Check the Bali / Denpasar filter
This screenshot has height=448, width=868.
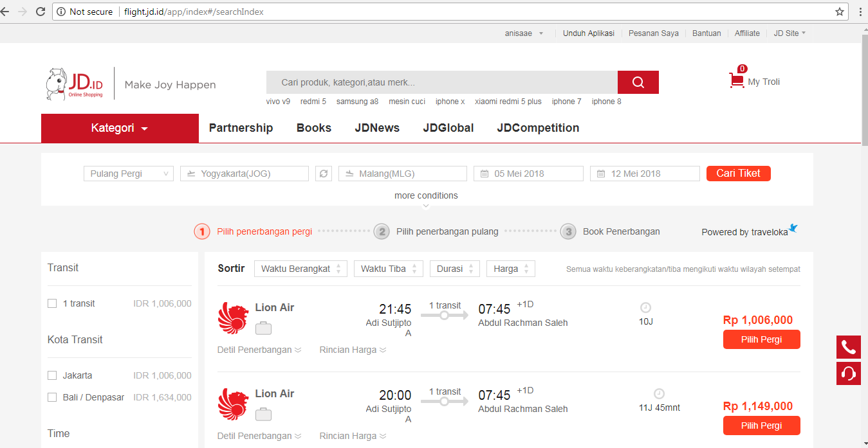click(x=52, y=397)
